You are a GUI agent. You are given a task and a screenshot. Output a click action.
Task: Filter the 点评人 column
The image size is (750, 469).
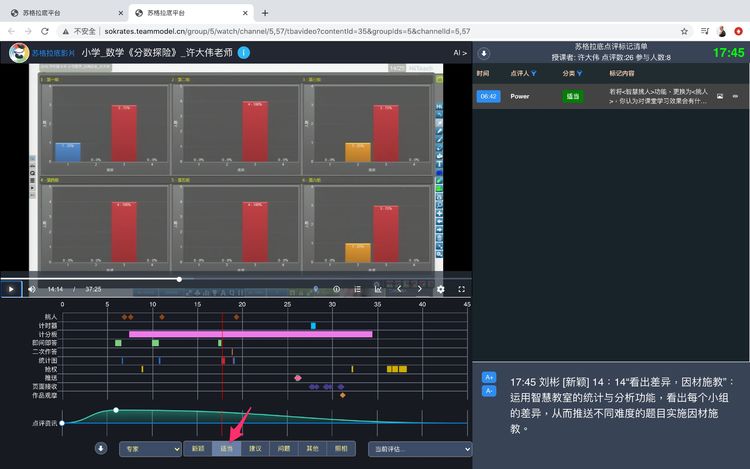(534, 73)
